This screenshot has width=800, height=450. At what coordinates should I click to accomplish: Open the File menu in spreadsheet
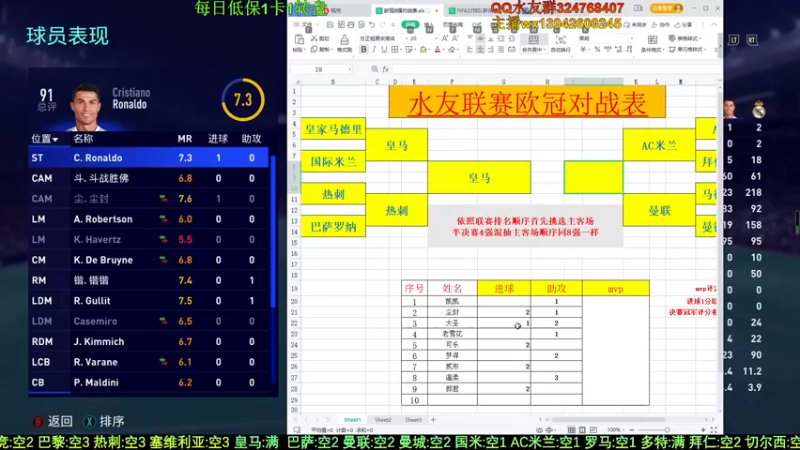(304, 24)
